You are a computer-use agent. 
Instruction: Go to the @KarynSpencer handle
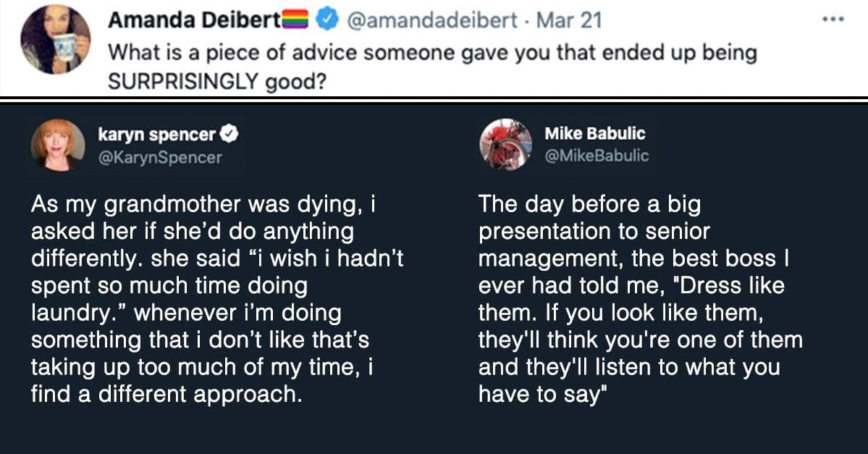159,156
